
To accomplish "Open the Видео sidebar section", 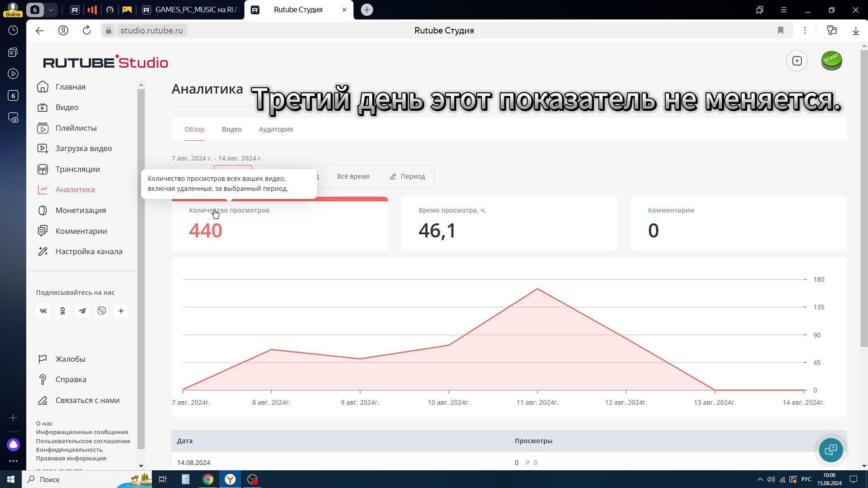I will pos(67,107).
